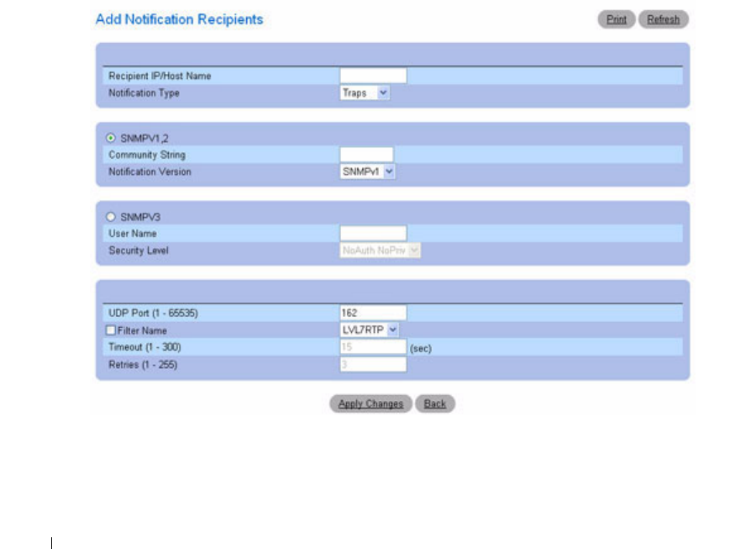Open the Notification Version dropdown
Screen dimensions: 756x549
click(x=367, y=172)
